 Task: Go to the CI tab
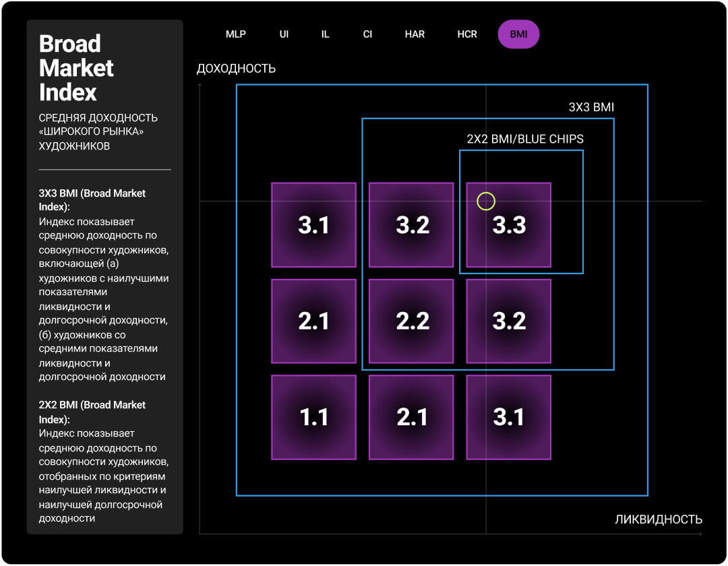(367, 34)
